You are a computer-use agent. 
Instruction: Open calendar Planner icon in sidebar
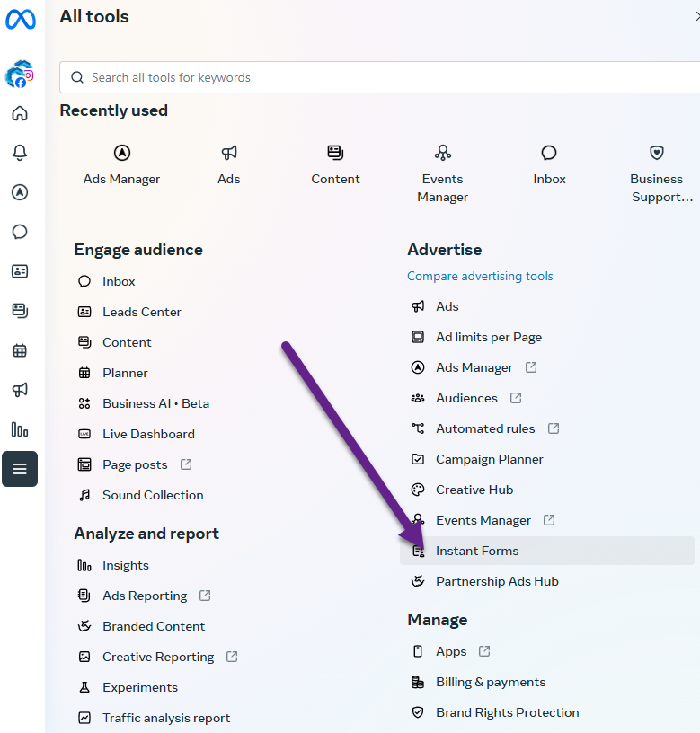[x=20, y=350]
